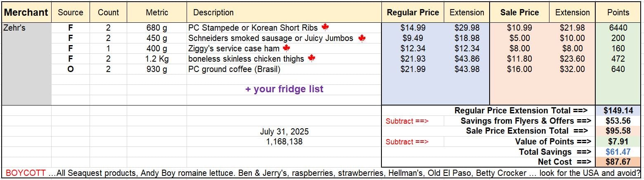
Task: Click the Value of Points amount $7.91
Action: [618, 142]
